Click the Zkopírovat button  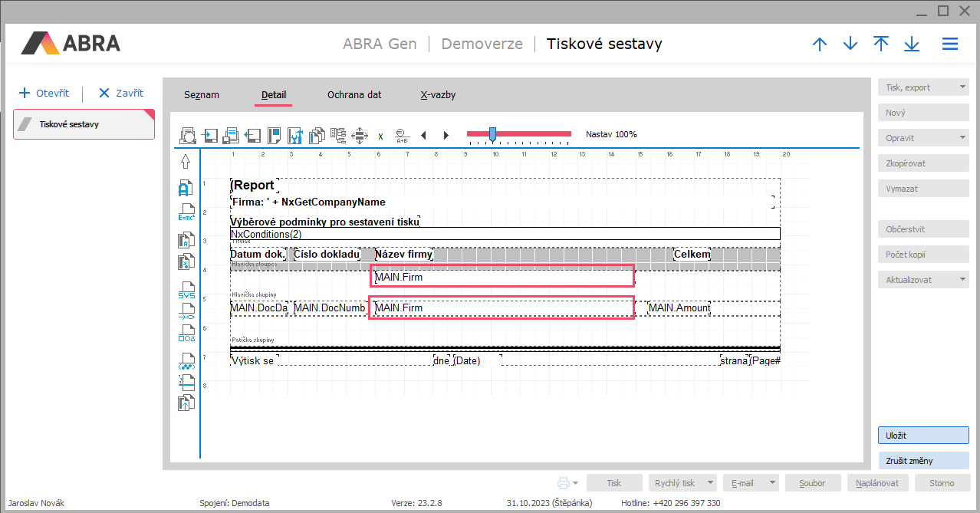pos(923,163)
